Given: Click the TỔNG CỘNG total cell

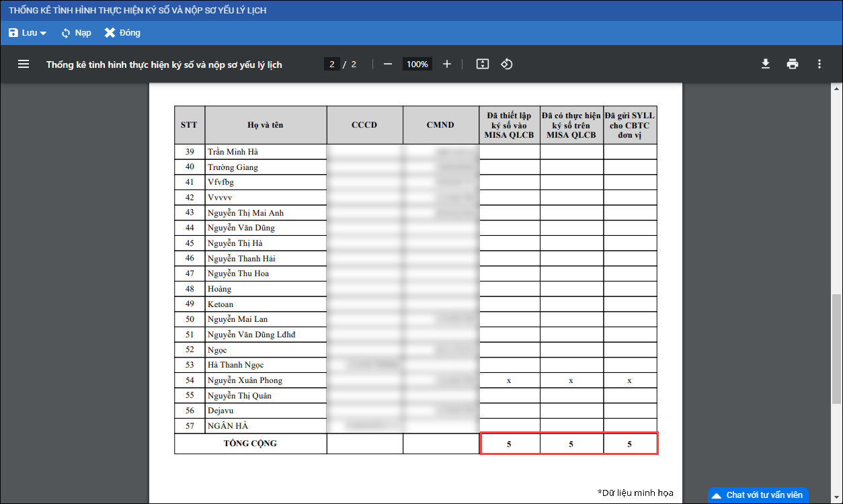Looking at the screenshot, I should point(250,444).
